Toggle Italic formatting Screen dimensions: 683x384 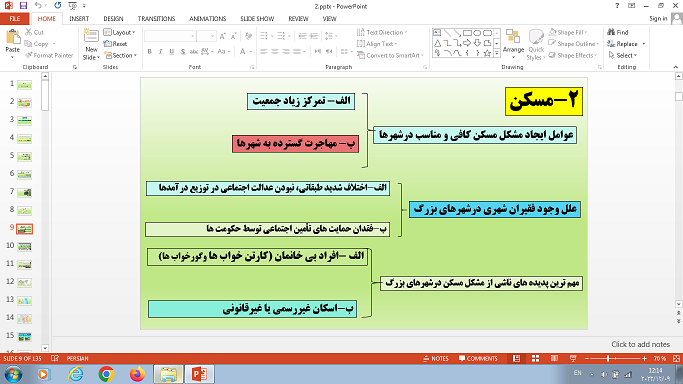pos(160,51)
